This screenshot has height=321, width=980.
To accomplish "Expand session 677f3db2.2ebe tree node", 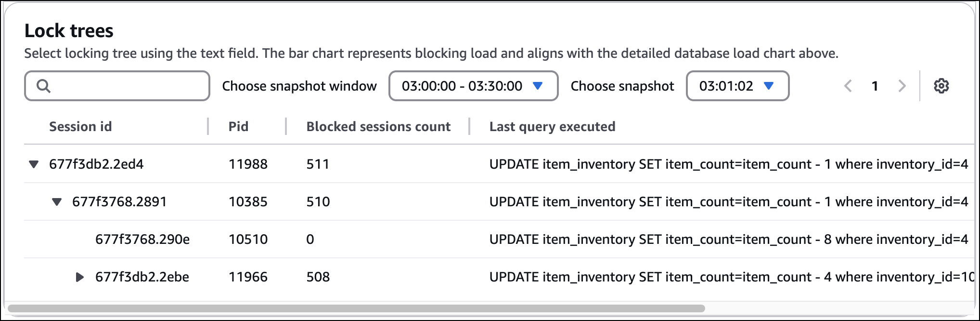I will [80, 277].
